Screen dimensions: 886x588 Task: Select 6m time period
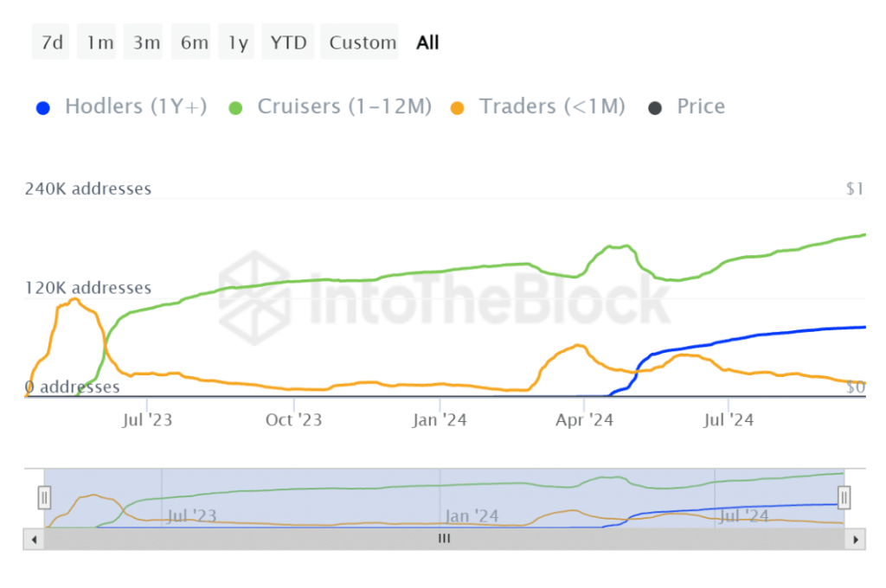[x=194, y=42]
